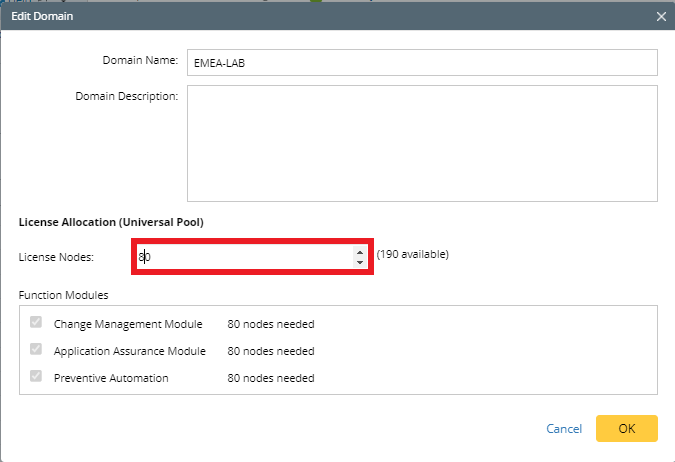The height and width of the screenshot is (462, 675).
Task: Decrease License Nodes with down arrow
Action: point(360,262)
